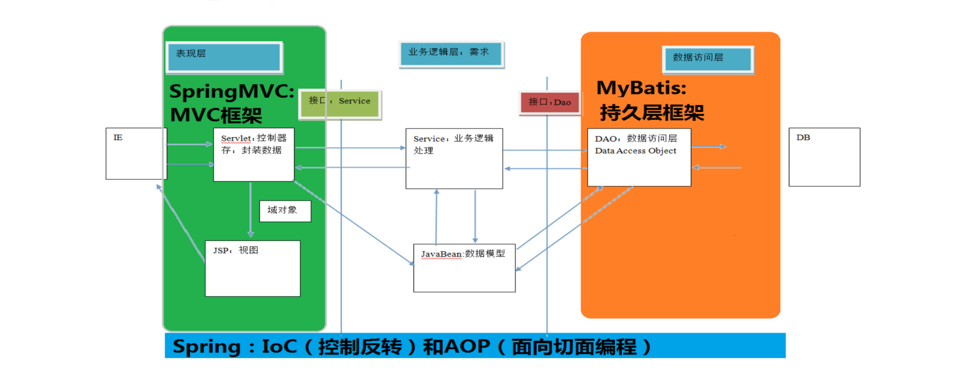The width and height of the screenshot is (980, 389).
Task: Select the "MVC框架" heading text
Action: coord(216,115)
